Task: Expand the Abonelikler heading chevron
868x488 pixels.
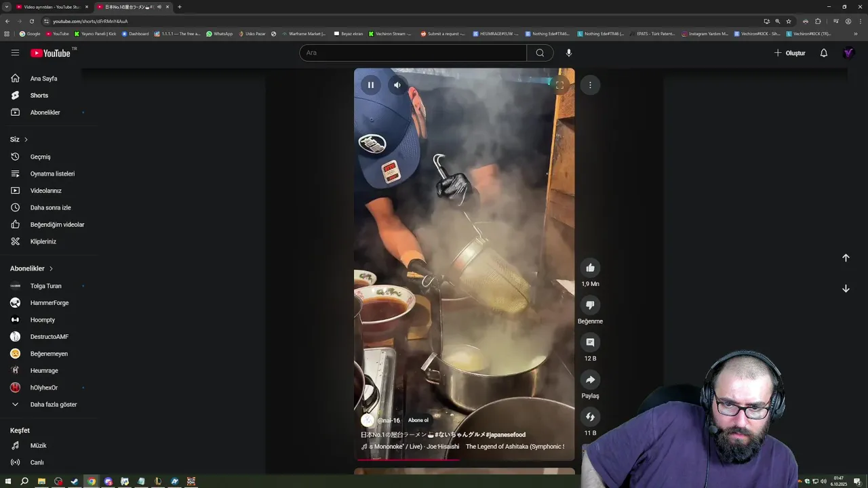Action: tap(51, 269)
